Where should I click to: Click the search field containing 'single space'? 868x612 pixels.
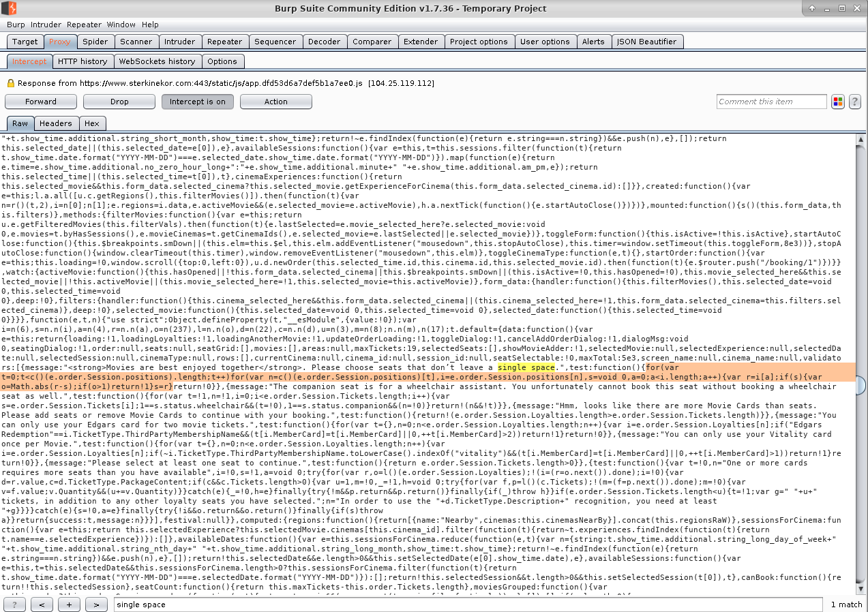[467, 605]
